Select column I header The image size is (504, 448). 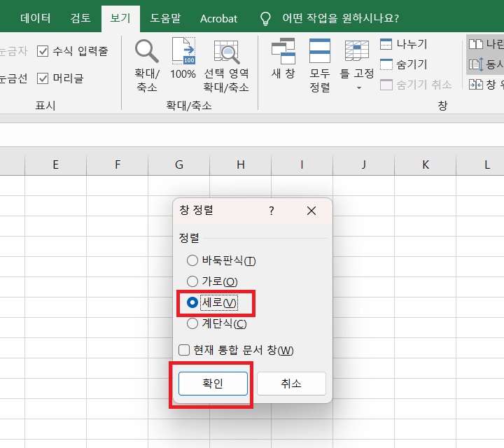[x=302, y=164]
